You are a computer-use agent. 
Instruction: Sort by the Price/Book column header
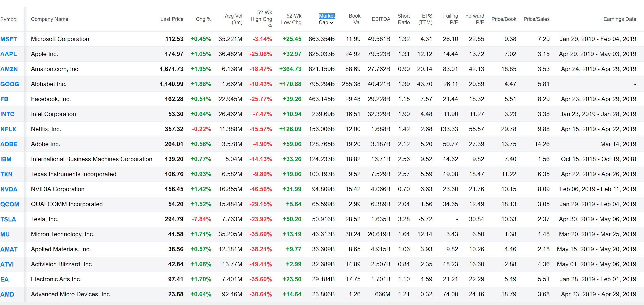click(503, 19)
